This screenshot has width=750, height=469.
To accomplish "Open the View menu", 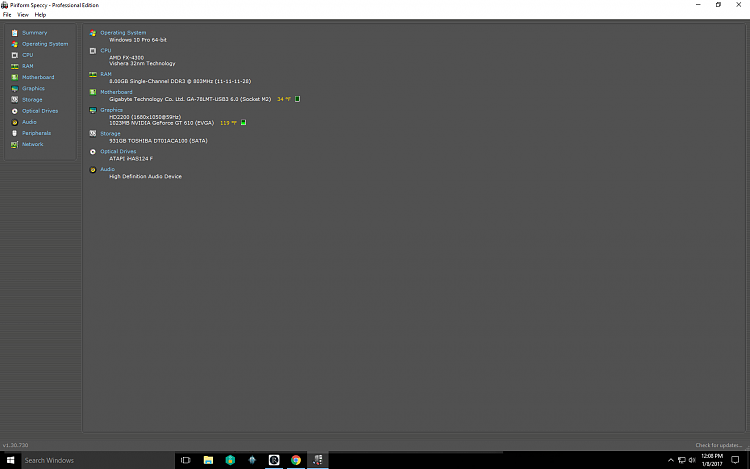I will pyautogui.click(x=22, y=15).
